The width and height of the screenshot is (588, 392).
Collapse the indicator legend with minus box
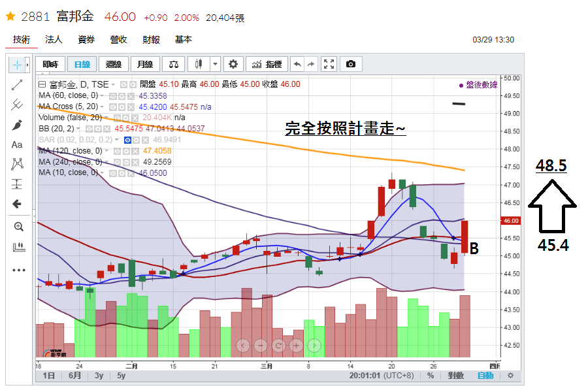point(42,84)
